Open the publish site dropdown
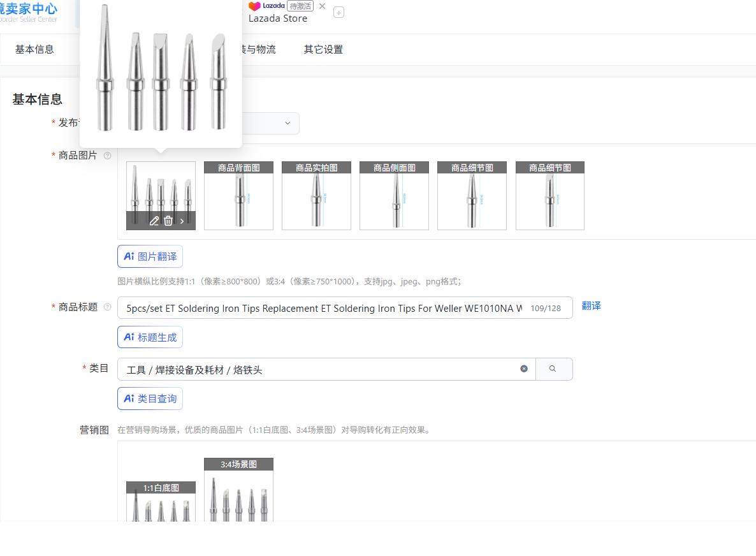Screen dimensions: 756x556 pyautogui.click(x=287, y=123)
